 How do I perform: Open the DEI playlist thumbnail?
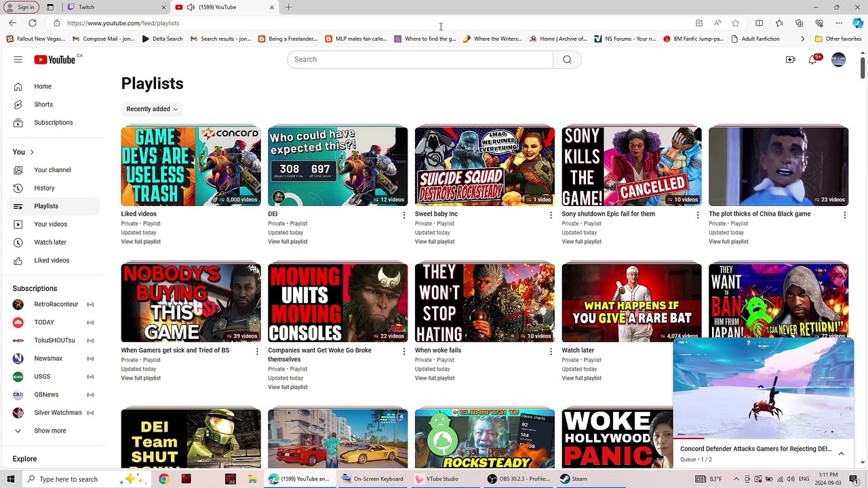pyautogui.click(x=338, y=166)
